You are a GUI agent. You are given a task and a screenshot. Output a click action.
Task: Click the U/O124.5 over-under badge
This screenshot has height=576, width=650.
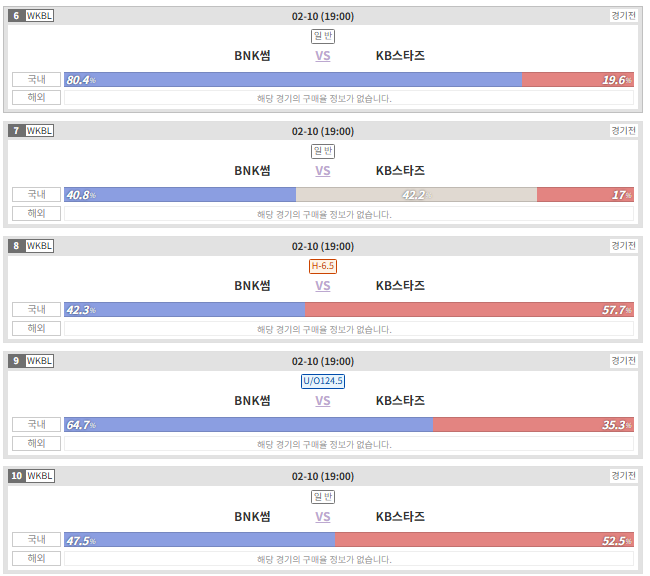click(323, 381)
